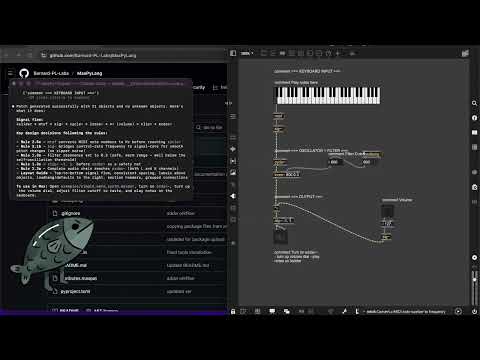The image size is (480, 360).
Task: Adjust the vertical volume slider in Max sidebar
Action: point(474,287)
